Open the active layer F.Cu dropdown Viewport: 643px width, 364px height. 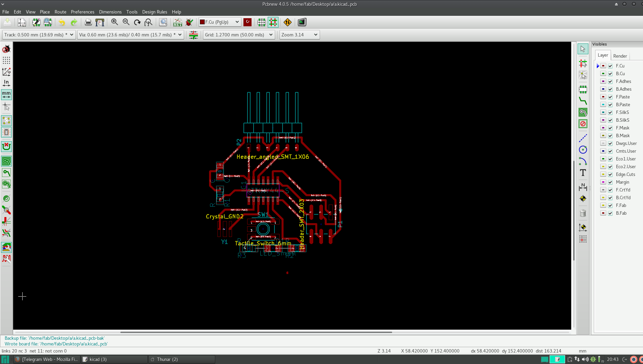pyautogui.click(x=220, y=22)
